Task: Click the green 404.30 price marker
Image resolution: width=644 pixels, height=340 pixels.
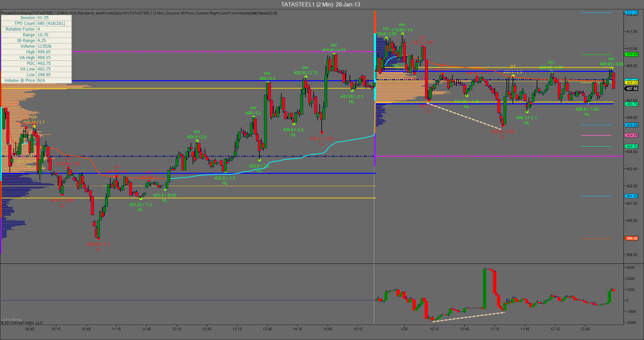Action: (x=632, y=146)
